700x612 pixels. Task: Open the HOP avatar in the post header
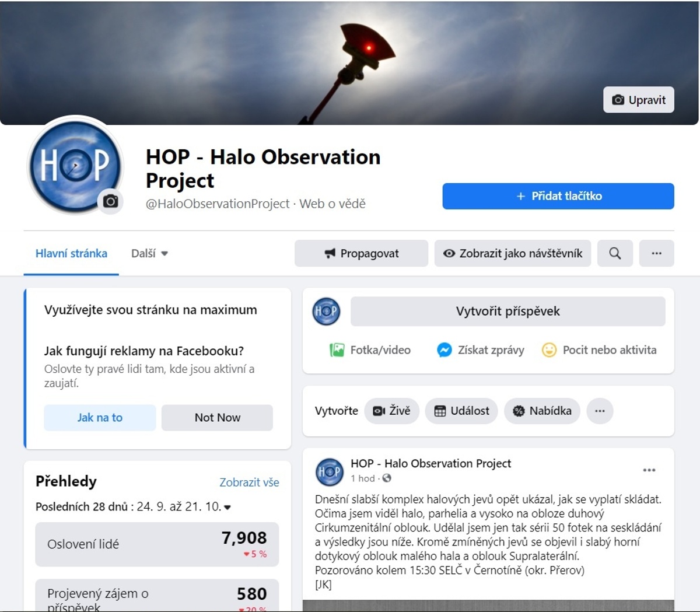[x=330, y=472]
